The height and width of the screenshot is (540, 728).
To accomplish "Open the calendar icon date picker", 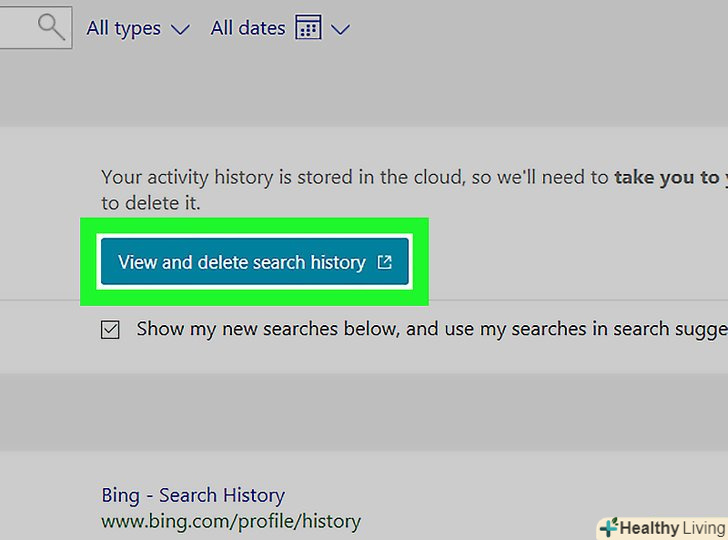I will click(308, 29).
